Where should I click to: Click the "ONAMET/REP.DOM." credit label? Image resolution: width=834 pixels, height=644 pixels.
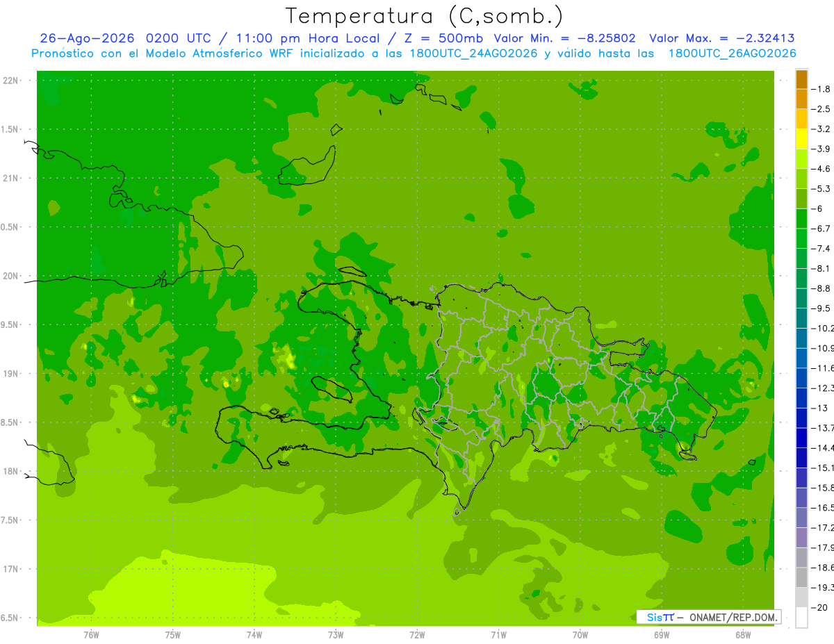click(x=734, y=617)
